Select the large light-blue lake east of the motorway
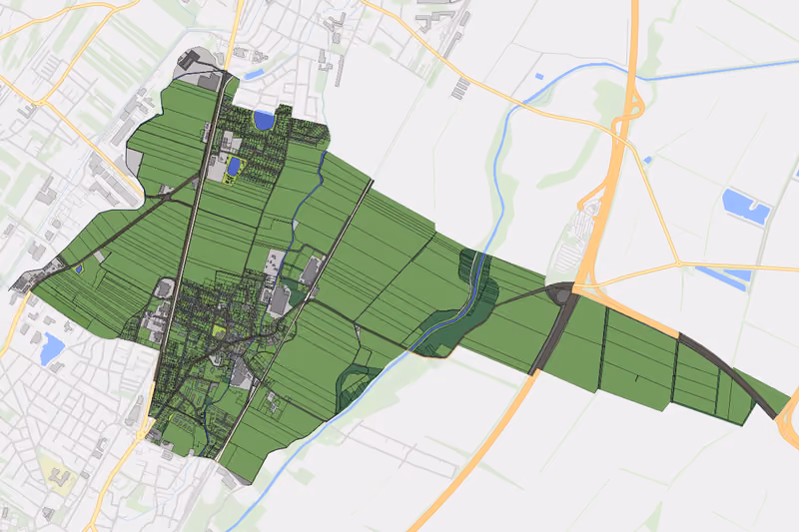This screenshot has height=532, width=799. click(746, 207)
